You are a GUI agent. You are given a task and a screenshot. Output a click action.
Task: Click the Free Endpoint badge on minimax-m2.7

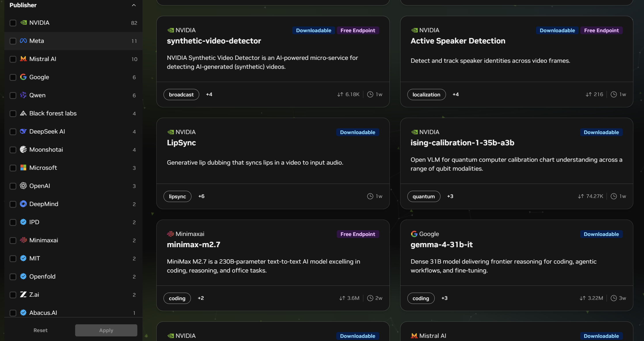pyautogui.click(x=358, y=234)
